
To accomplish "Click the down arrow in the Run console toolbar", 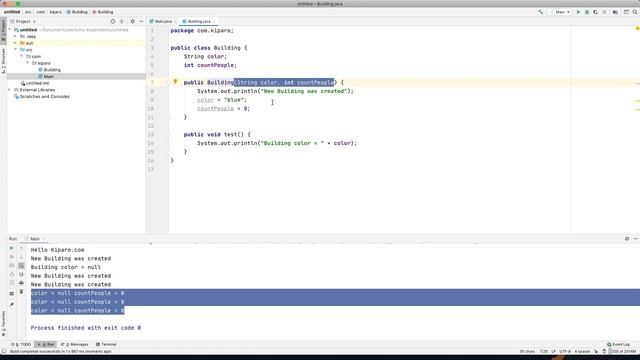I will pyautogui.click(x=21, y=257).
